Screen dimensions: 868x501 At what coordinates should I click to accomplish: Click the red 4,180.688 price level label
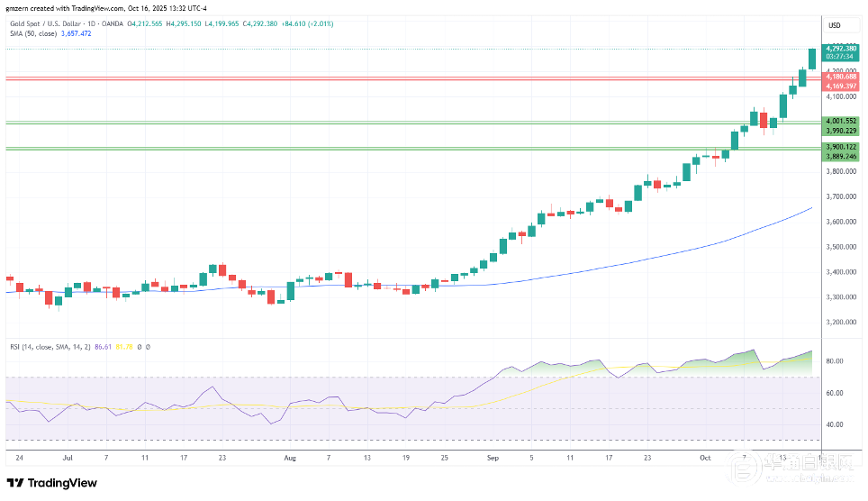point(840,77)
